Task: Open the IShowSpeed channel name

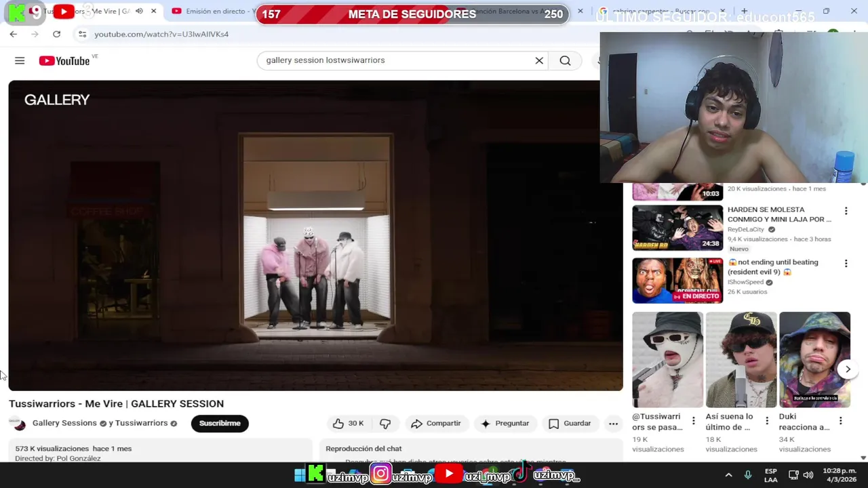Action: point(745,282)
